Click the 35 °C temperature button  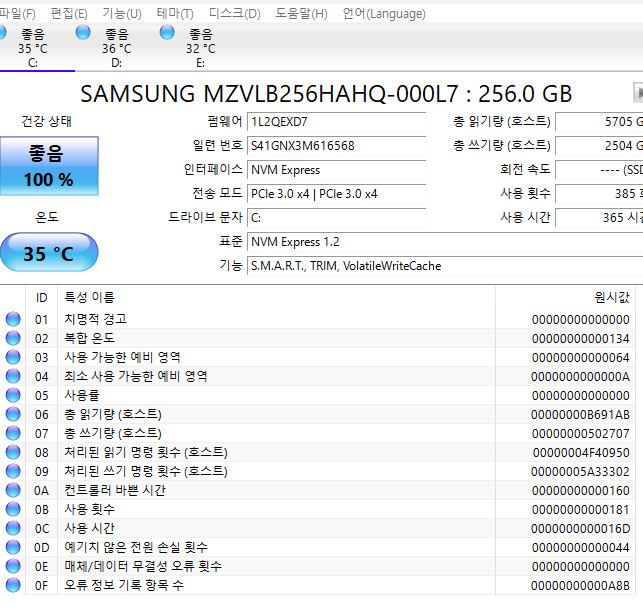click(49, 252)
